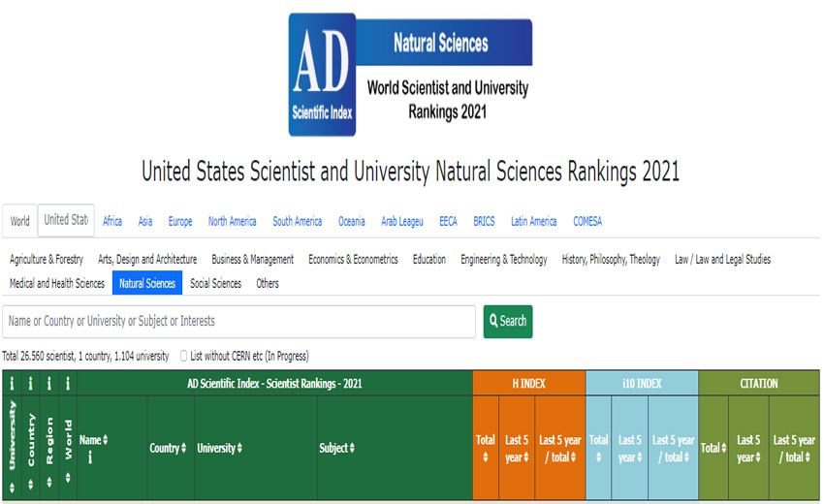The height and width of the screenshot is (504, 824).
Task: Click the info icon above World rank column
Action: click(68, 384)
